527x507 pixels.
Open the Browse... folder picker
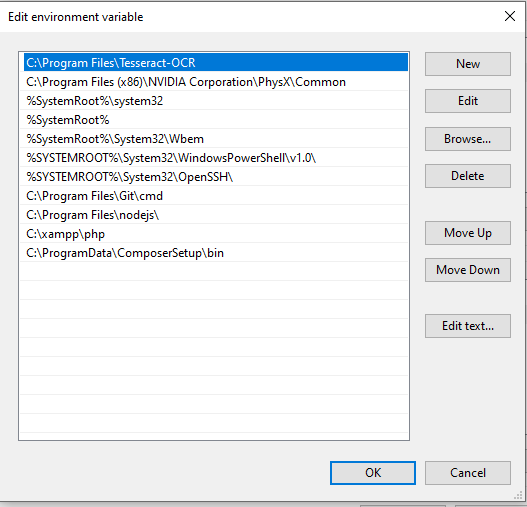pyautogui.click(x=468, y=139)
